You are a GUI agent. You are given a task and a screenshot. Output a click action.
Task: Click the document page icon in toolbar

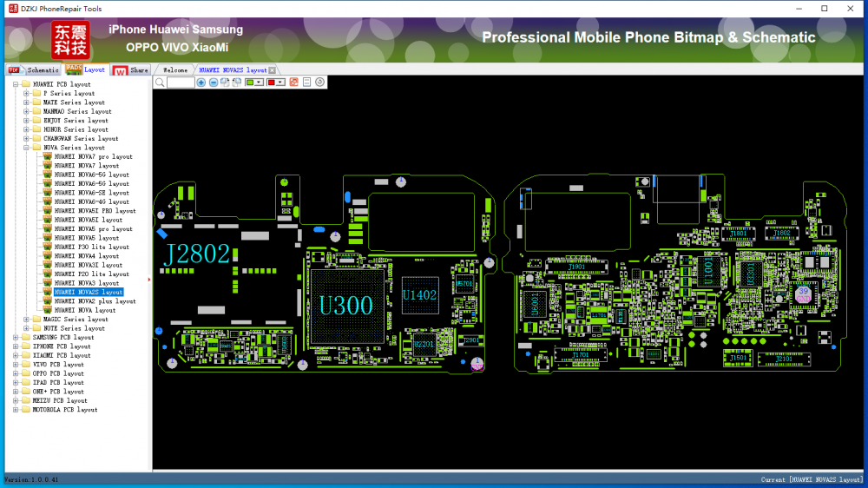pos(307,82)
